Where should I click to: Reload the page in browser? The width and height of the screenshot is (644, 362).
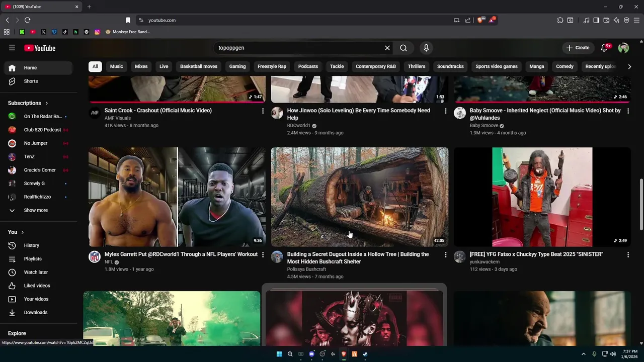tap(27, 20)
